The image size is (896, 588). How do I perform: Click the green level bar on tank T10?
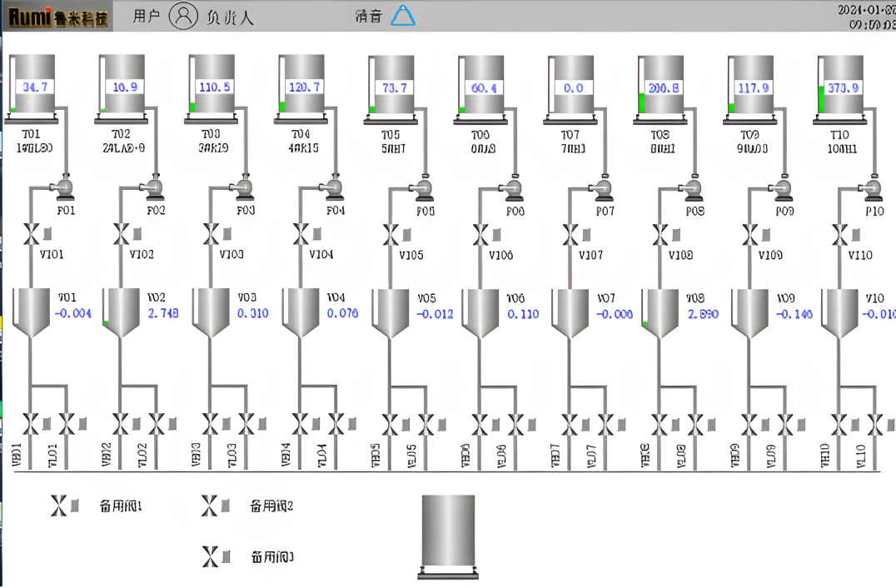pos(821,98)
